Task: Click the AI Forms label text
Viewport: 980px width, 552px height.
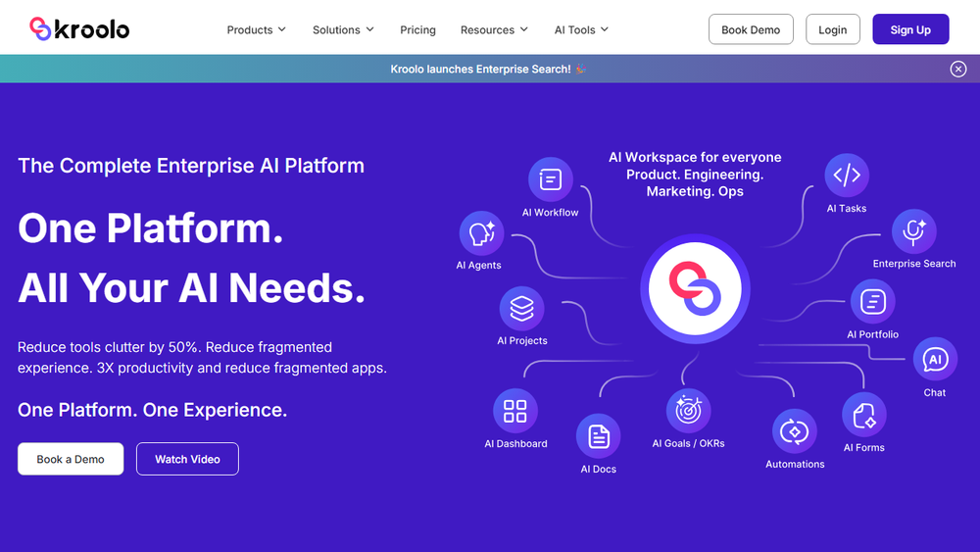Action: [863, 448]
